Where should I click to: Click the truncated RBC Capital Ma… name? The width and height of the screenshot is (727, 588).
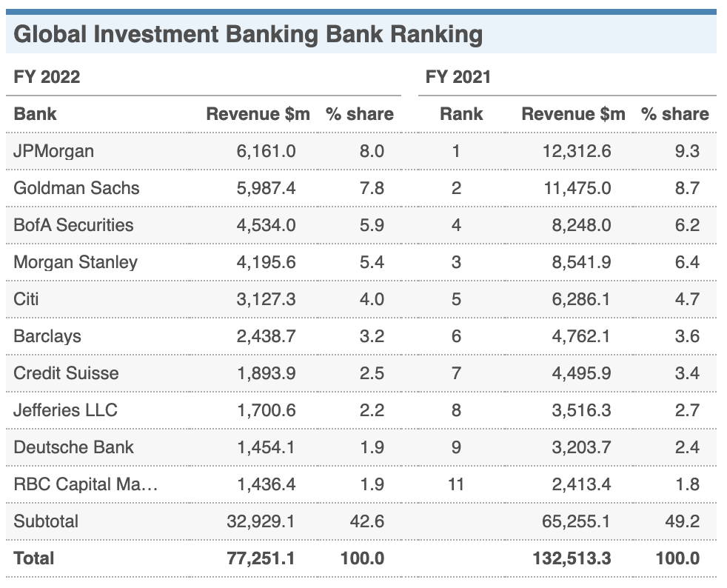coord(85,484)
